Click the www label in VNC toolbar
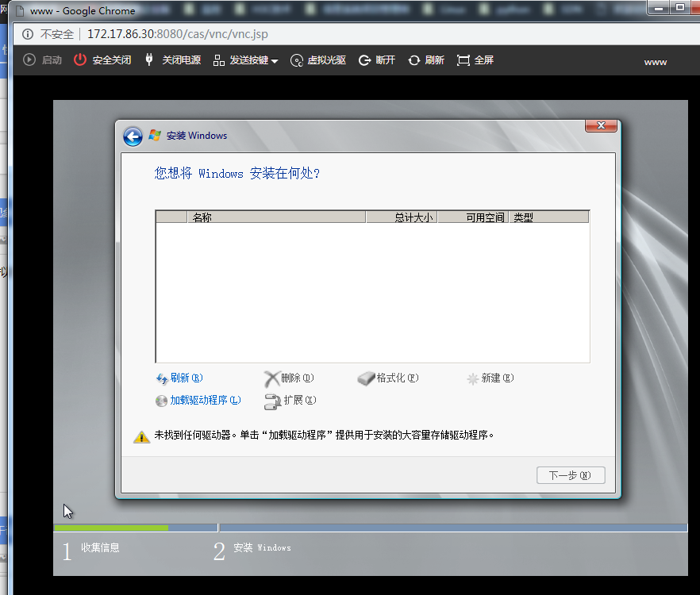This screenshot has height=595, width=700. click(x=655, y=62)
